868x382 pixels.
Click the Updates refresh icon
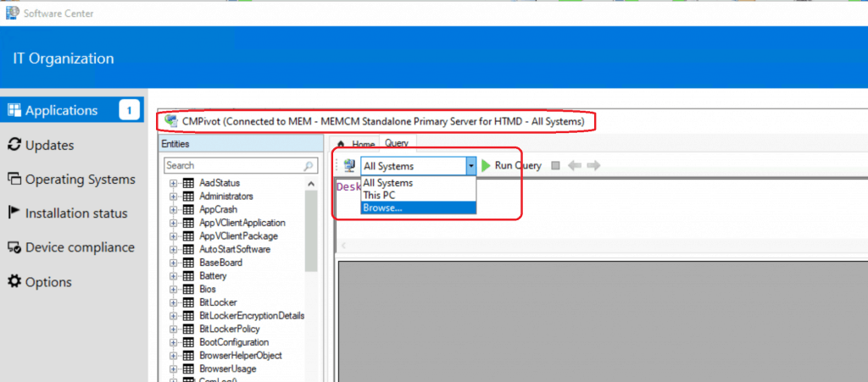point(14,145)
